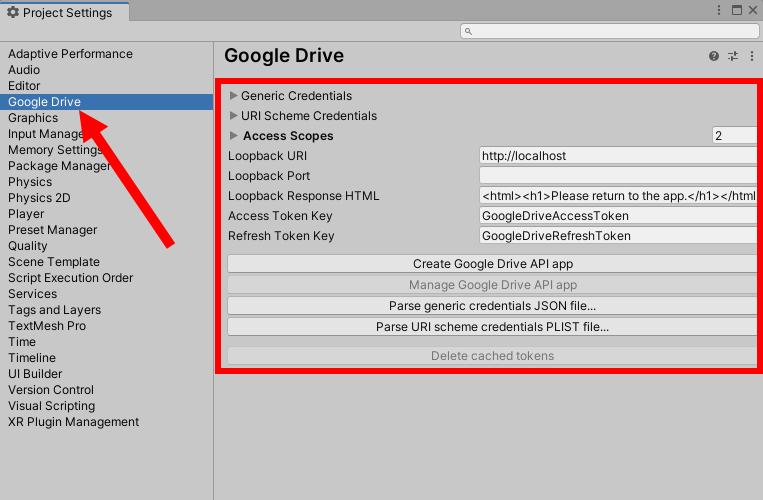Screen dimensions: 763x500
Task: Click the Access Token Key label
Action: (x=280, y=215)
